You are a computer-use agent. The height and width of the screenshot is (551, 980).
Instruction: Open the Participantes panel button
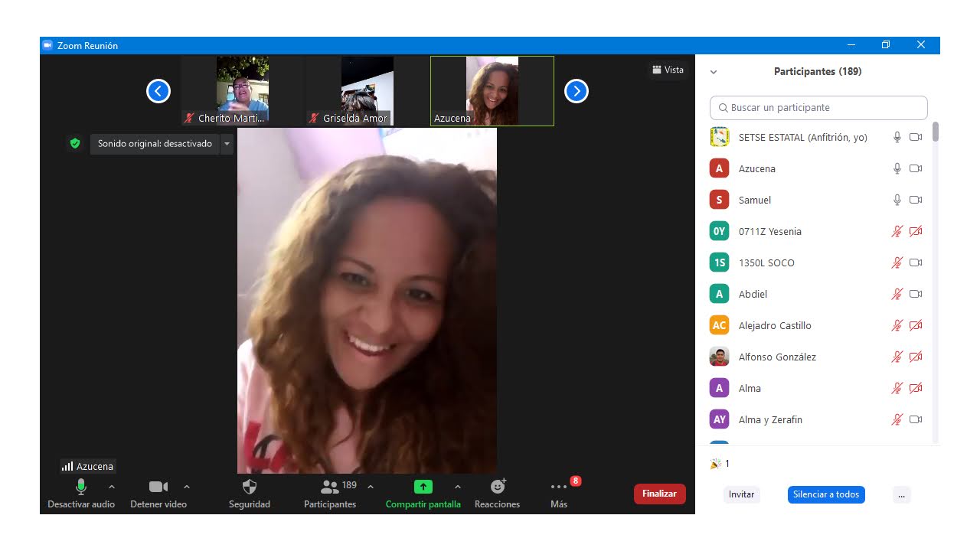330,494
